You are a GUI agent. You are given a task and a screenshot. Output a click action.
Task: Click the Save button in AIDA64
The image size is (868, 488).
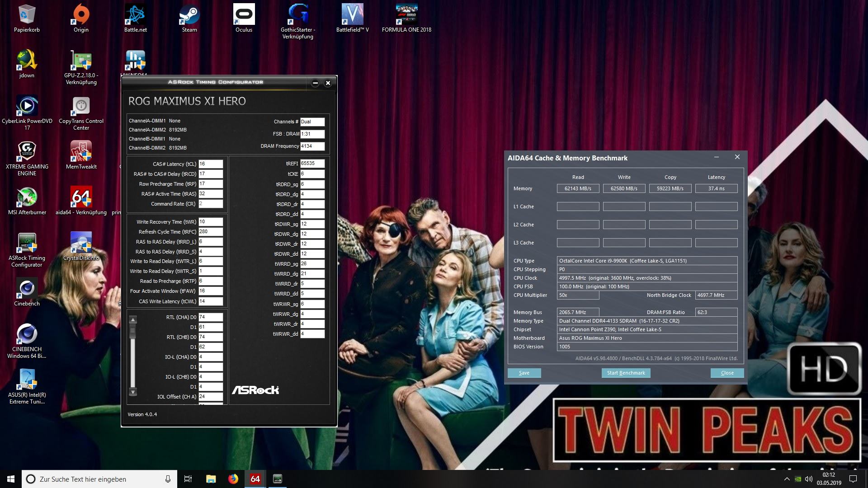click(524, 373)
